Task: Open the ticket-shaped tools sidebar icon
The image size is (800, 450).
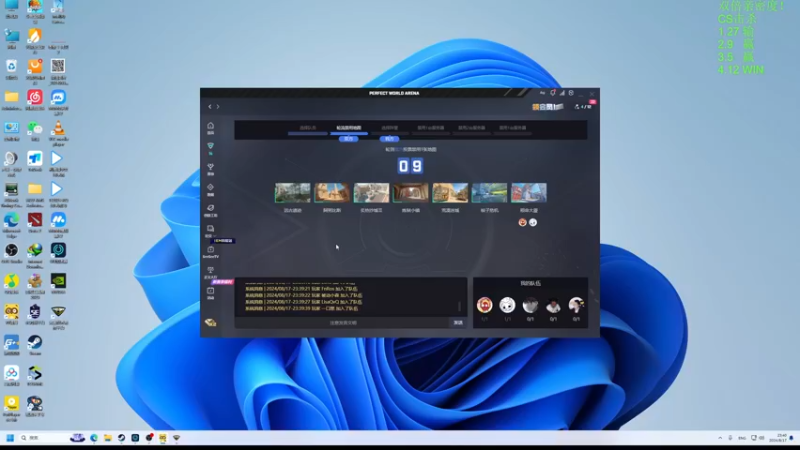Action: [210, 208]
